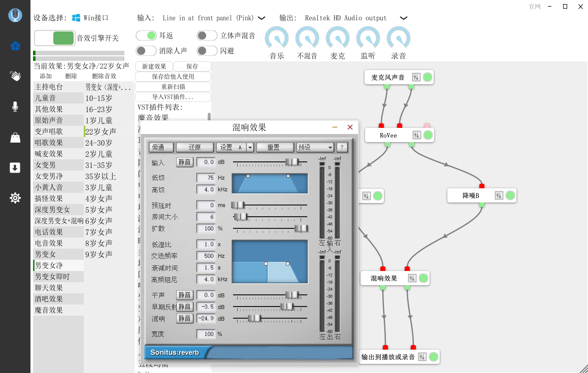Click the 房间大小 slider handle
Image resolution: width=588 pixels, height=373 pixels.
click(241, 217)
